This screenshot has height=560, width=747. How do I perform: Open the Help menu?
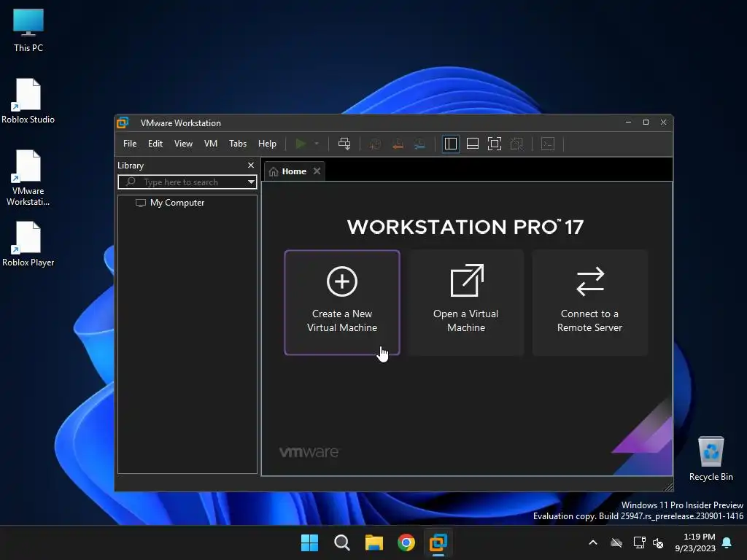[x=267, y=144]
